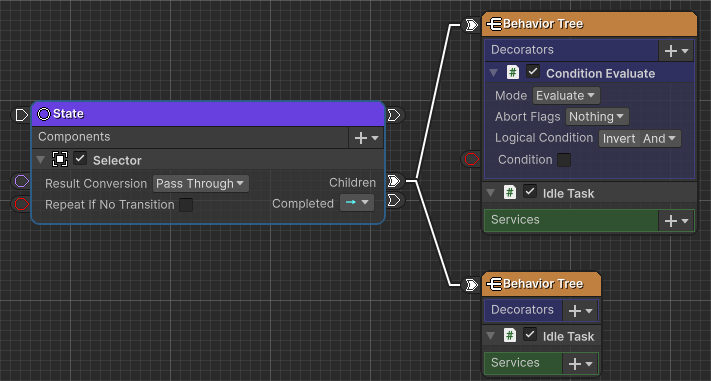Click the Completed output port arrow

pyautogui.click(x=394, y=200)
